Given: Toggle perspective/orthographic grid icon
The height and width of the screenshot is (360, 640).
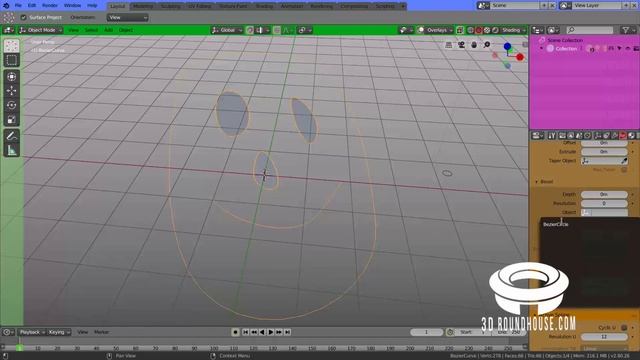Looking at the screenshot, I should (449, 45).
